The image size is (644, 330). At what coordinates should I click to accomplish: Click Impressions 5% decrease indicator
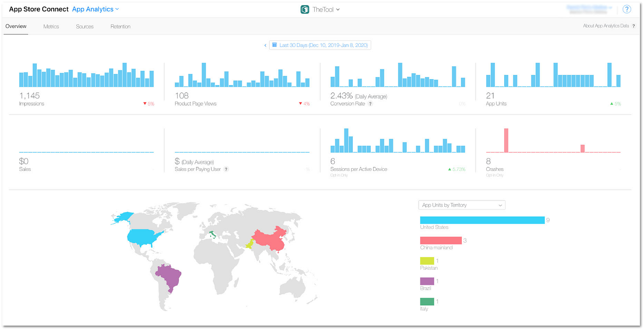click(x=149, y=104)
